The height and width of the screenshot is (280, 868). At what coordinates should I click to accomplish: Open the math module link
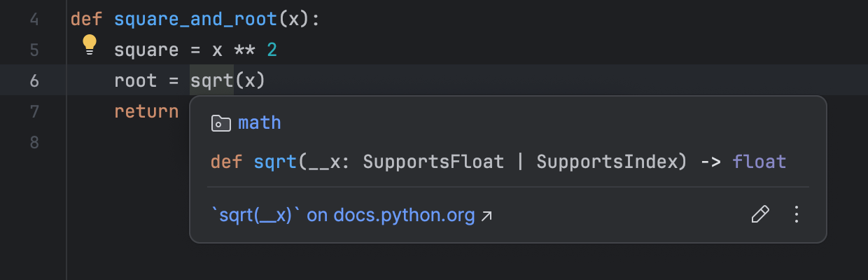coord(259,123)
